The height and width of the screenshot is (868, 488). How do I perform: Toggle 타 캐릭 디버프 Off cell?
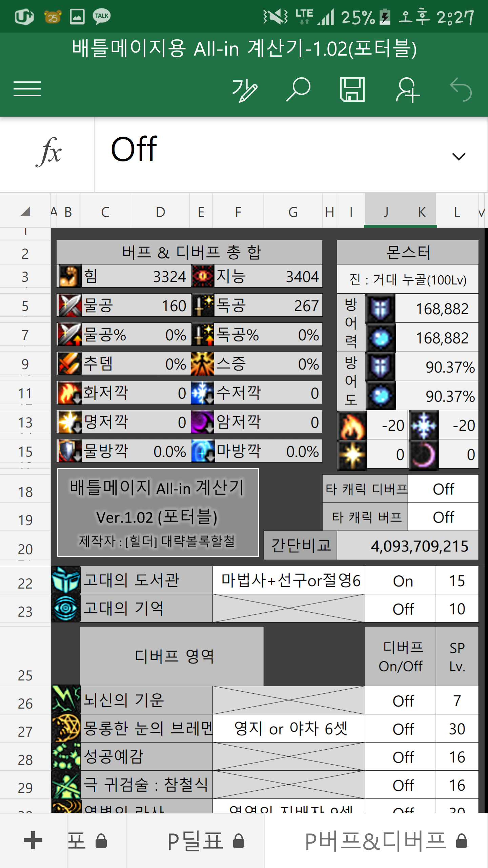443,489
